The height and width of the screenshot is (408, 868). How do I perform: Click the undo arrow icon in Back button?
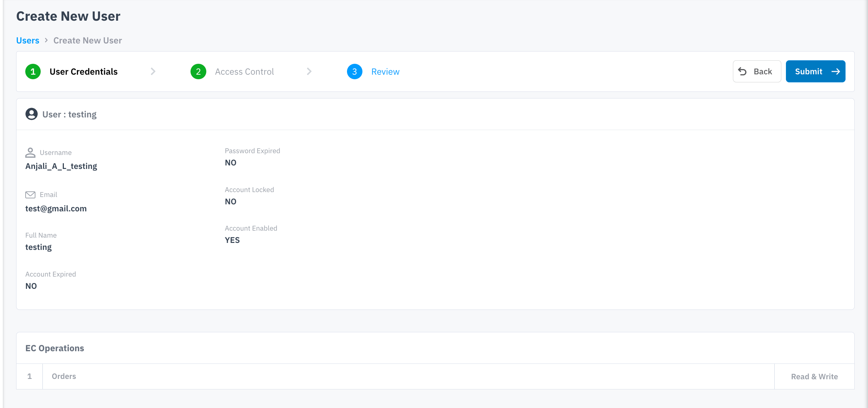(742, 72)
